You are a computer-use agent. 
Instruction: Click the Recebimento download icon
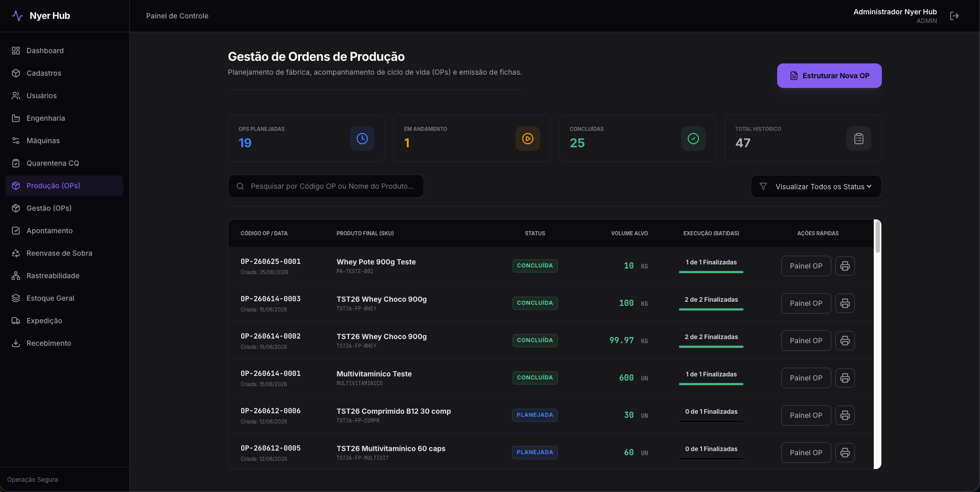[x=16, y=343]
